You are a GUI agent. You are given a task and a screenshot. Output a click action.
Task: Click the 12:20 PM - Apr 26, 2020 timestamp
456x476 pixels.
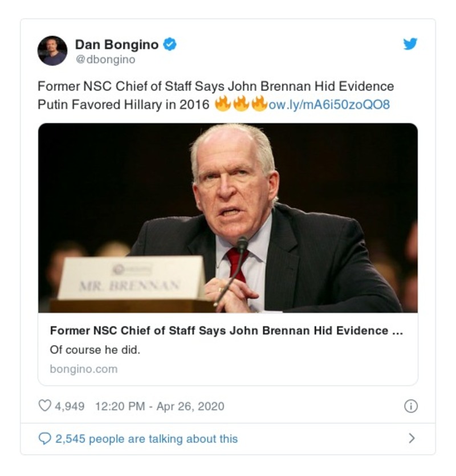(x=160, y=406)
